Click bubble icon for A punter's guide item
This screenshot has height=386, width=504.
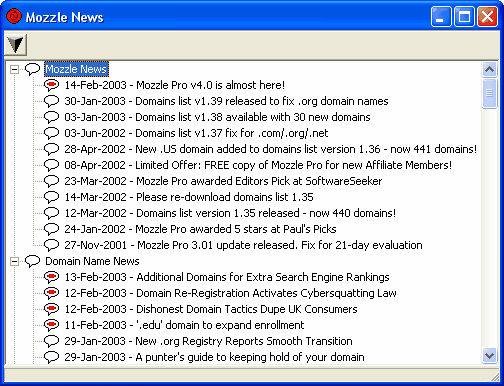point(52,357)
